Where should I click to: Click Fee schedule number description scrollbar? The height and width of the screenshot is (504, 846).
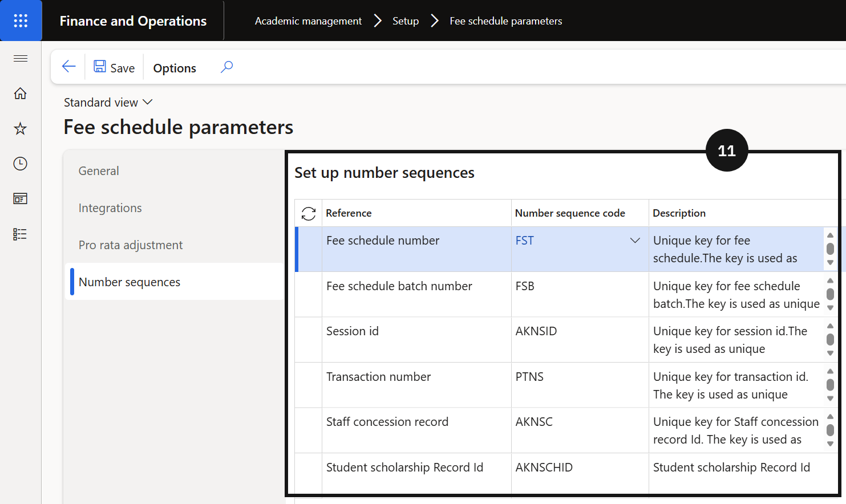830,249
